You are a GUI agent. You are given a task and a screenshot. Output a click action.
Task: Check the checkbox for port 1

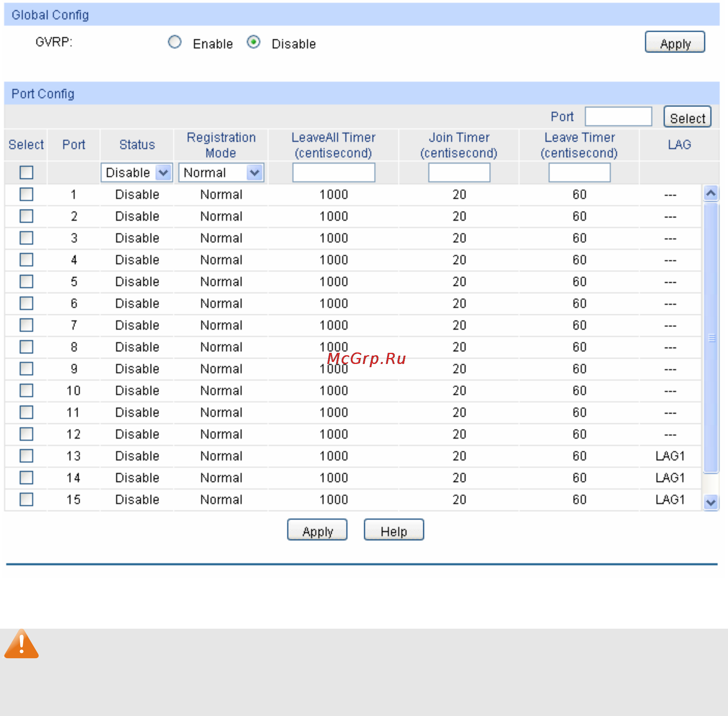[x=26, y=195]
